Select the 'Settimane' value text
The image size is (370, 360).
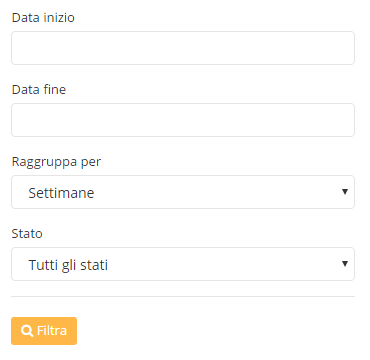coord(61,193)
